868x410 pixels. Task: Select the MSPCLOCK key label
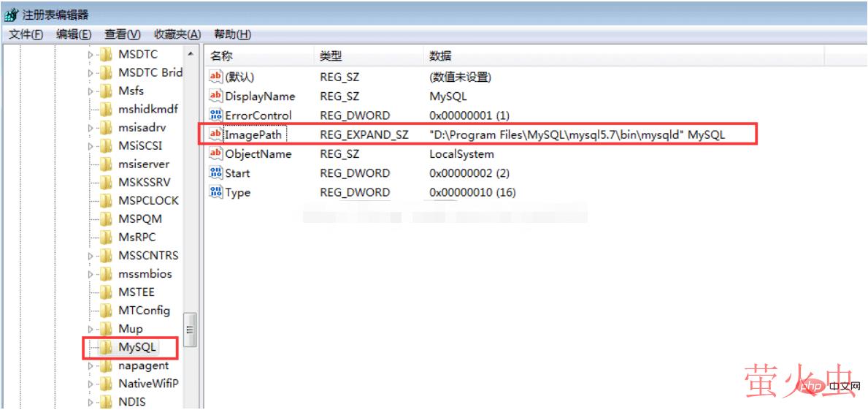tap(148, 200)
